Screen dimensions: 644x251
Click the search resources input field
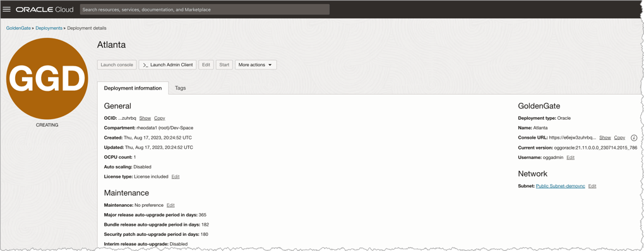[205, 9]
